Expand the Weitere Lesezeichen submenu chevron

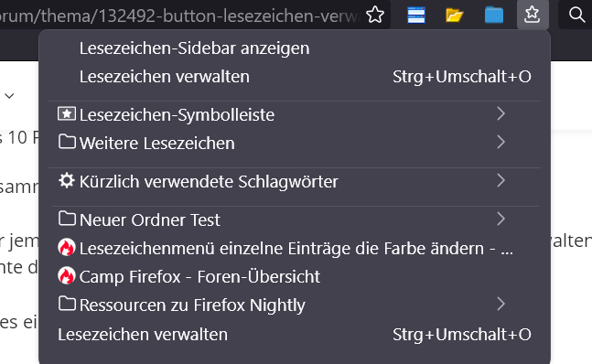501,142
